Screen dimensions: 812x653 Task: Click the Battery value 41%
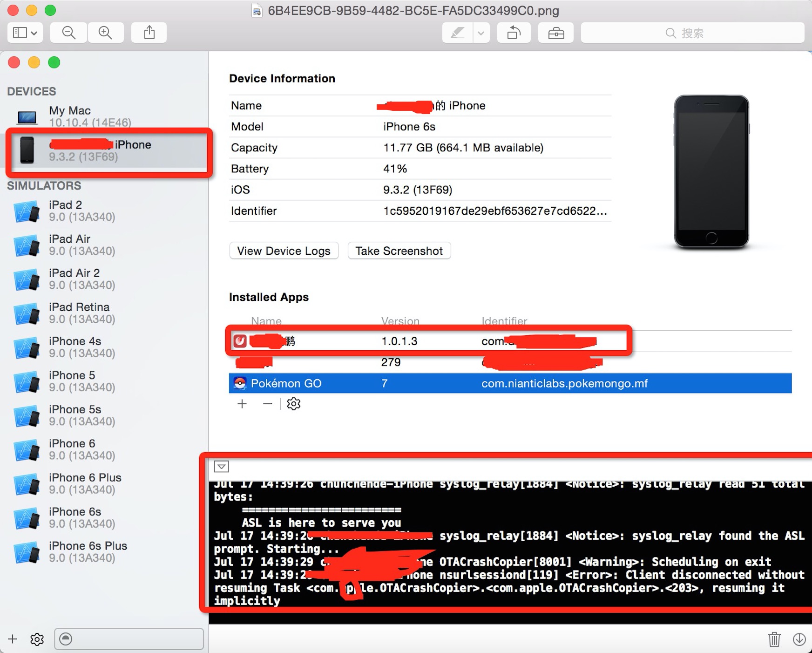395,169
